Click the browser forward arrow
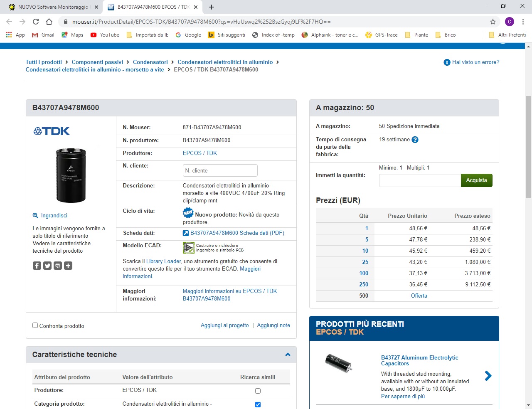The width and height of the screenshot is (532, 409). (22, 22)
